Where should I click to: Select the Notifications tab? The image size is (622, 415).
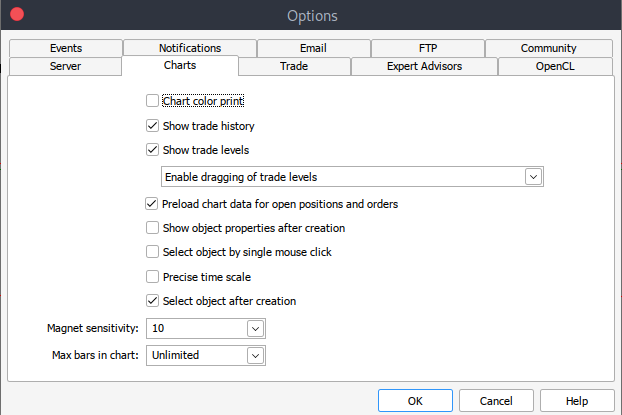(x=190, y=48)
